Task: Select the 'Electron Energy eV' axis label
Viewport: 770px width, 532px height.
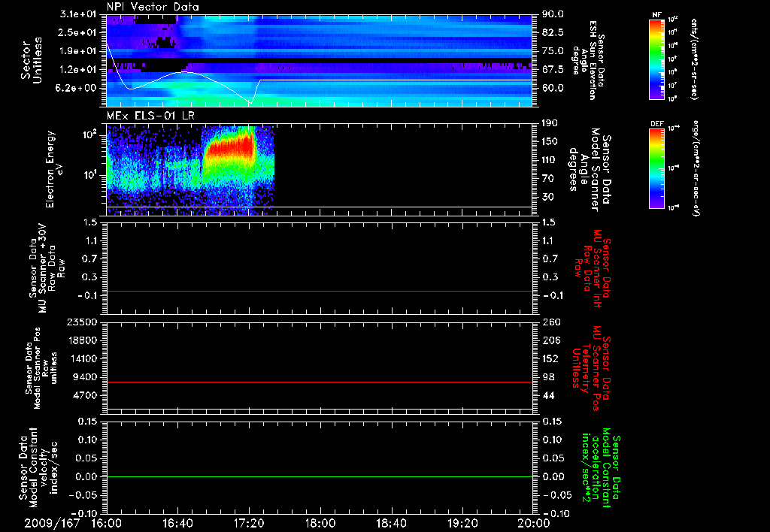Action: [54, 169]
